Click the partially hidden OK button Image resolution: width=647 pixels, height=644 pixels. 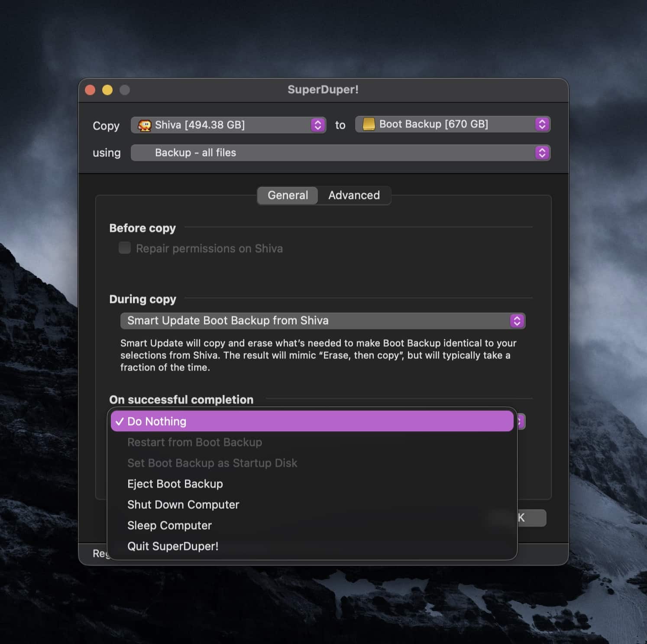pos(532,518)
